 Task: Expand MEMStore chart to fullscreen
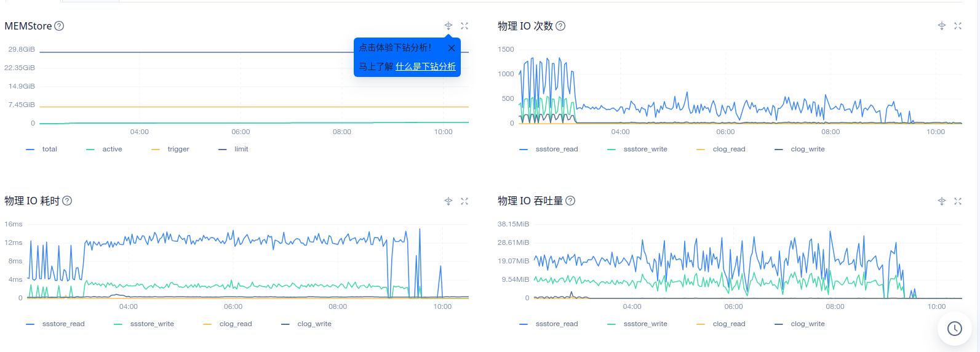(x=464, y=26)
